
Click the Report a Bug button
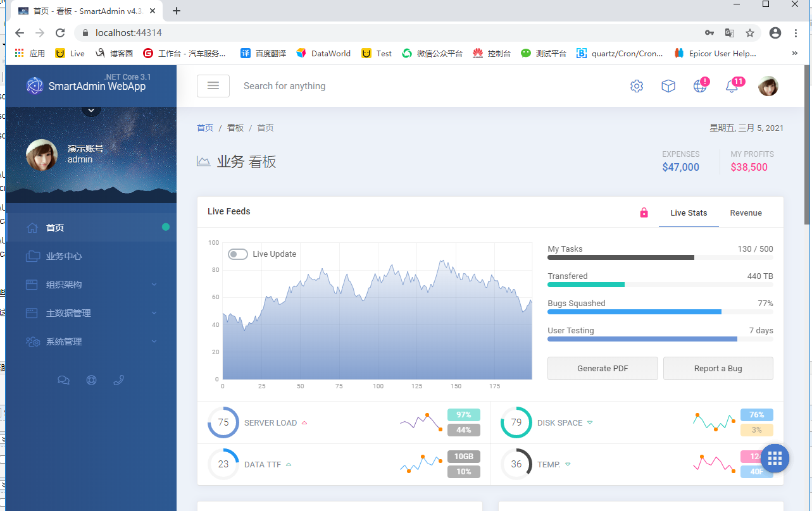click(718, 368)
